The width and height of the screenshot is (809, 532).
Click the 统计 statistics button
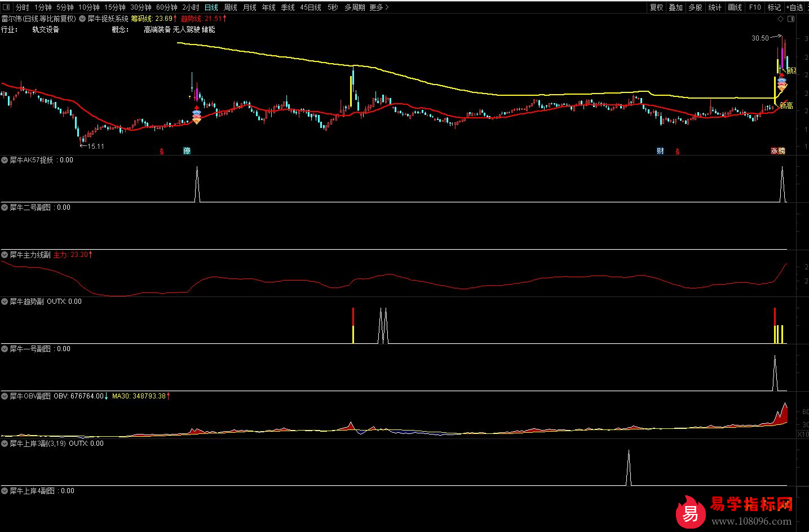(x=715, y=7)
